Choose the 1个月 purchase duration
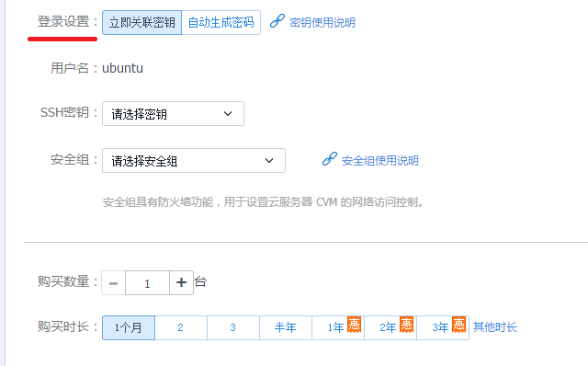 click(x=129, y=327)
